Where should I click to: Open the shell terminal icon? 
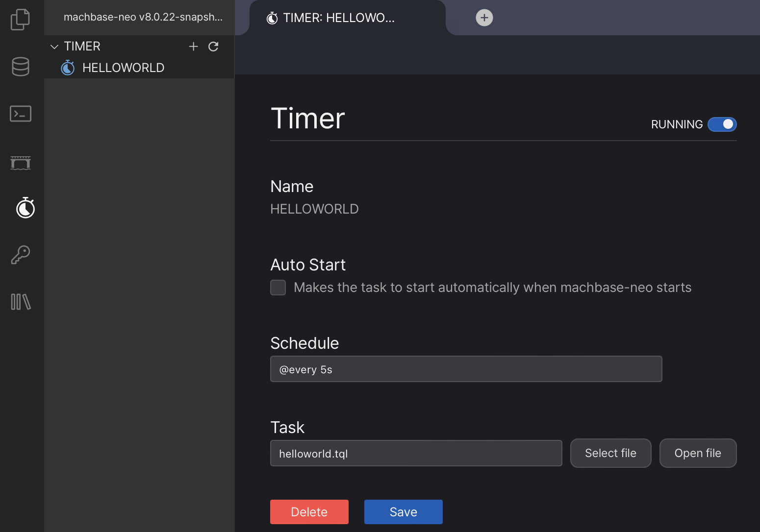coord(20,114)
